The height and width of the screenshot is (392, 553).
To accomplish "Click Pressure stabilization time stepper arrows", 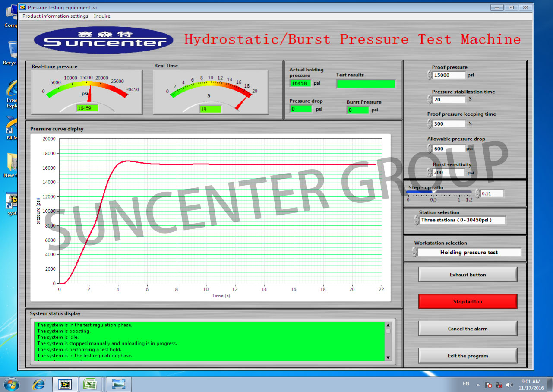I will 429,99.
